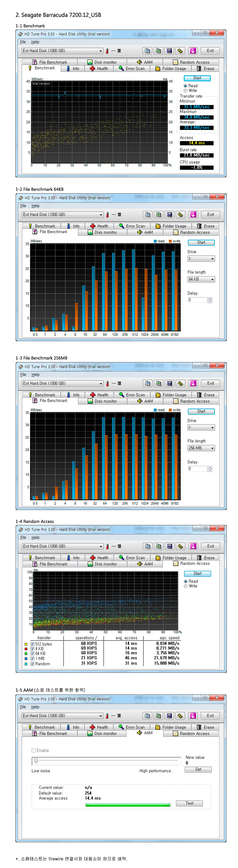
Task: Open disk selector dropdown in AAM window
Action: 62,716
